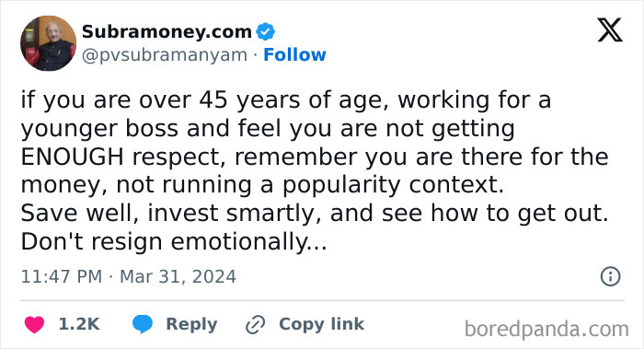Click the word ENOUGH in the tweet
This screenshot has height=349, width=644.
pyautogui.click(x=73, y=157)
